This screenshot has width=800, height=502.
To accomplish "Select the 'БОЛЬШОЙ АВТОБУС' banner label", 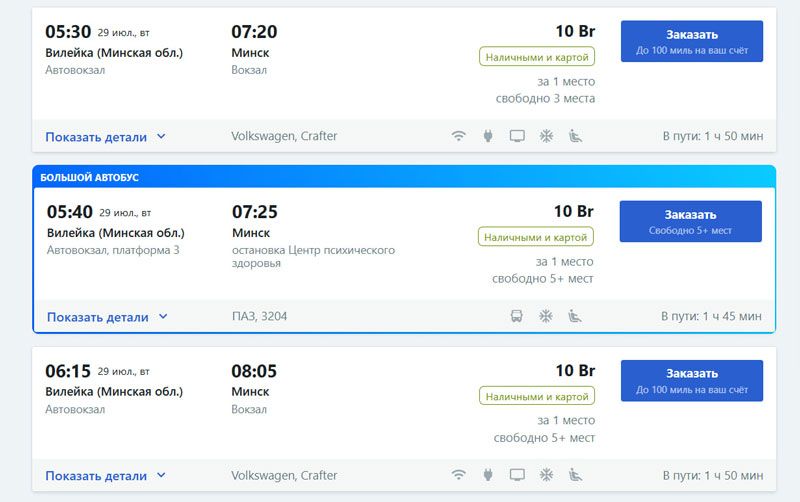I will [x=89, y=177].
